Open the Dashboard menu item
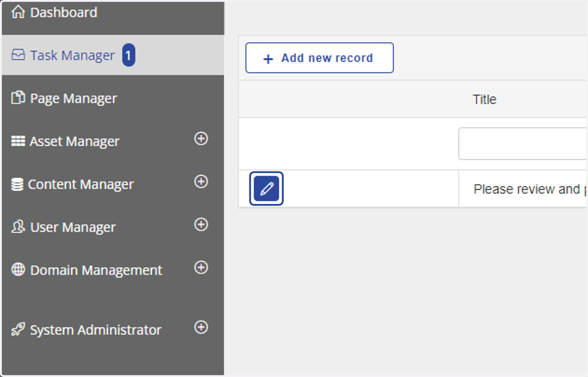 coord(64,12)
